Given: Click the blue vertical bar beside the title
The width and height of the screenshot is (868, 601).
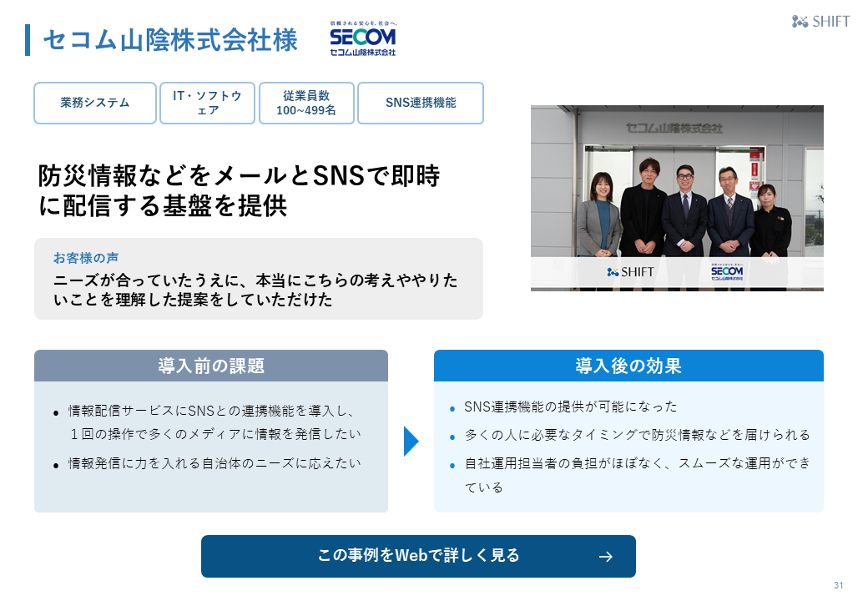Looking at the screenshot, I should (x=28, y=40).
